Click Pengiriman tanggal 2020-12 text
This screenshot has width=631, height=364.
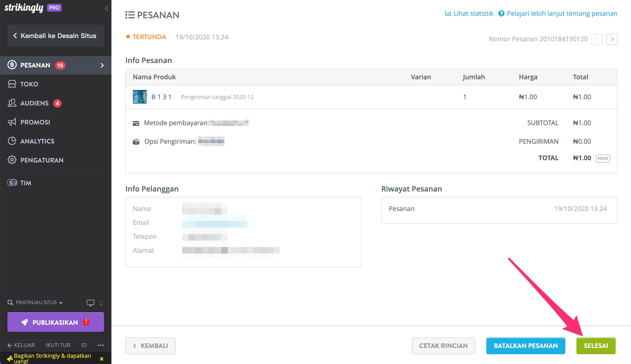217,97
